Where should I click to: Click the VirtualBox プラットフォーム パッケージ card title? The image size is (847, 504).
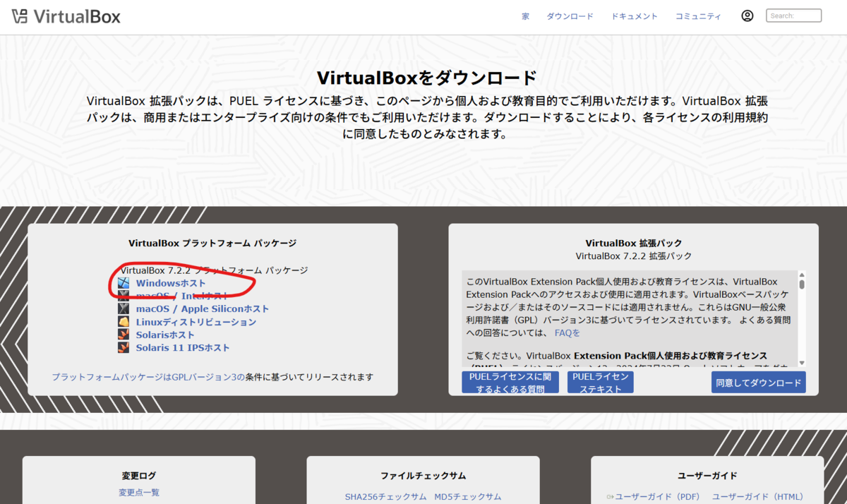click(x=212, y=244)
